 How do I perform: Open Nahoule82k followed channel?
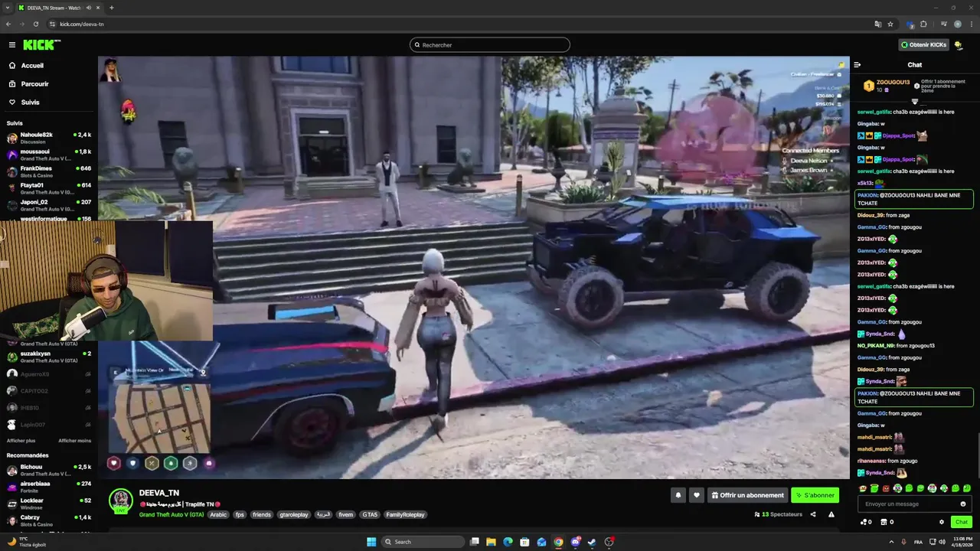point(49,138)
